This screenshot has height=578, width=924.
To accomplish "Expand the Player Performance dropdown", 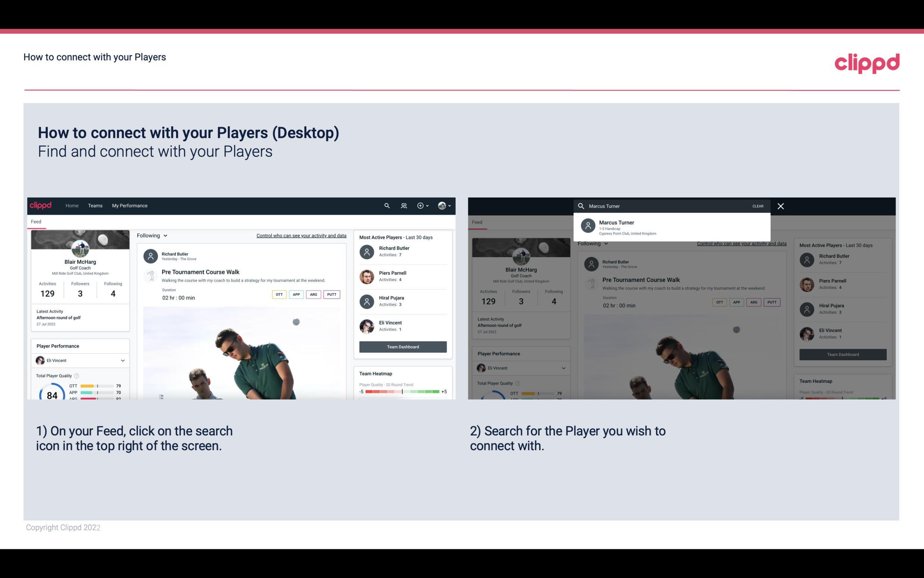I will tap(122, 360).
